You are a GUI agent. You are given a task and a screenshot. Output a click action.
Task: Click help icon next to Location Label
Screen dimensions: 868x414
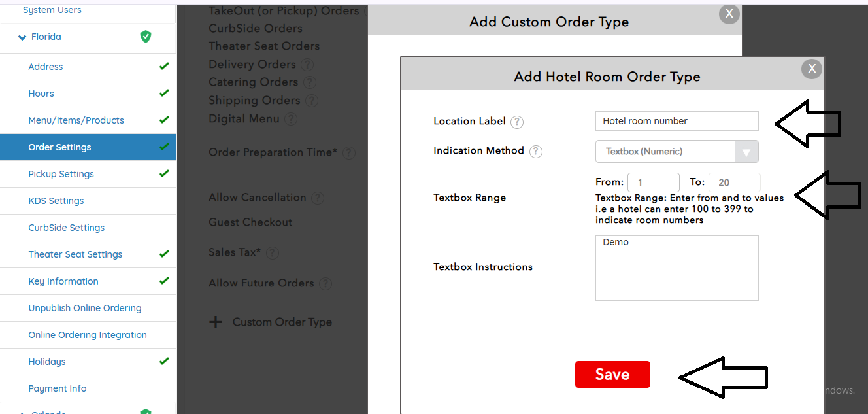tap(517, 122)
